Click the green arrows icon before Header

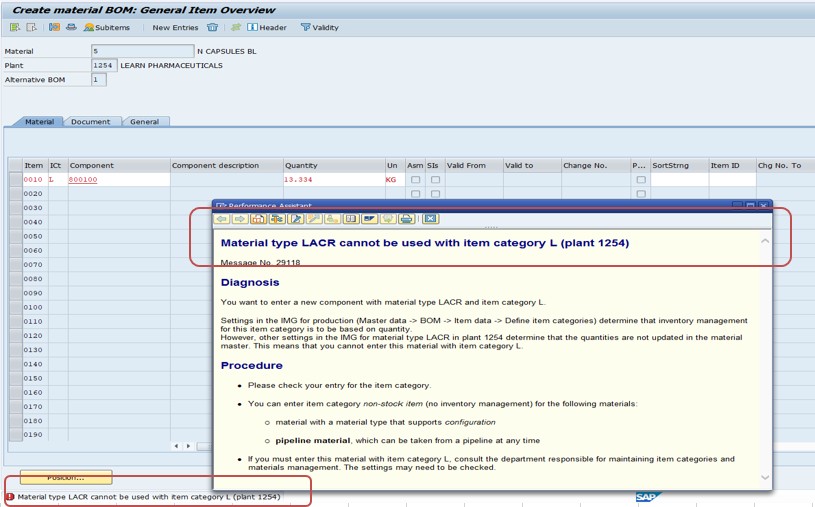point(235,27)
